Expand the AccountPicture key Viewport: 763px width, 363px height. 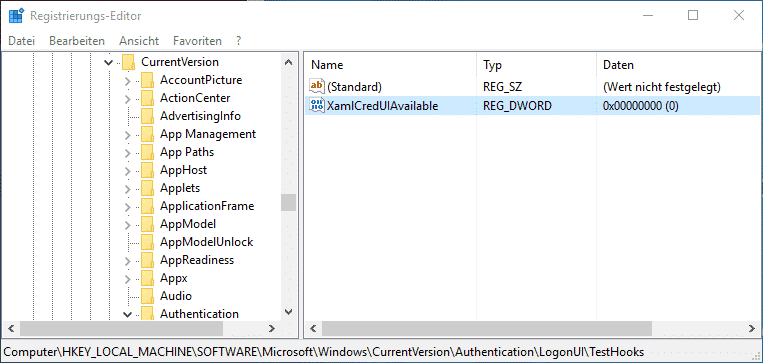point(127,81)
